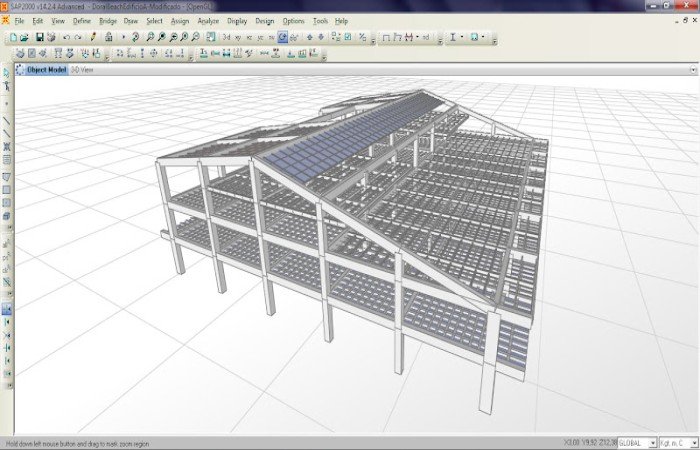Select the pointer tool in left sidebar
Image resolution: width=700 pixels, height=450 pixels.
pyautogui.click(x=7, y=74)
